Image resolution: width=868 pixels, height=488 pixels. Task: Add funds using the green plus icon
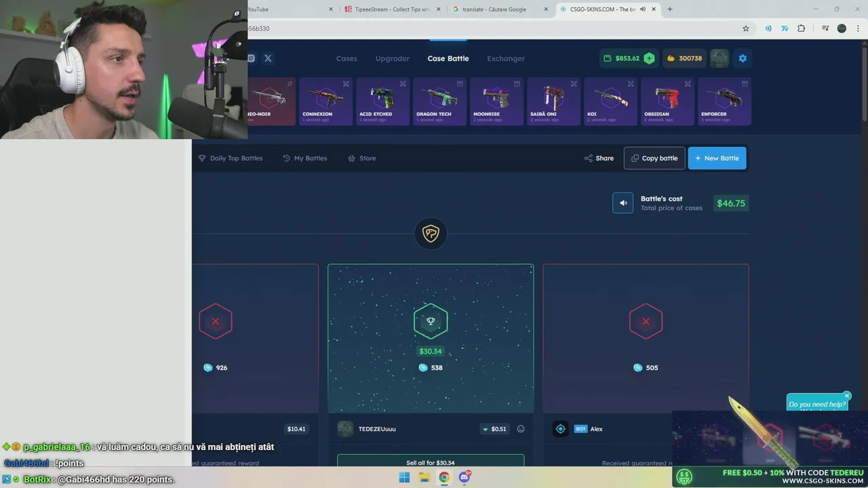[649, 58]
